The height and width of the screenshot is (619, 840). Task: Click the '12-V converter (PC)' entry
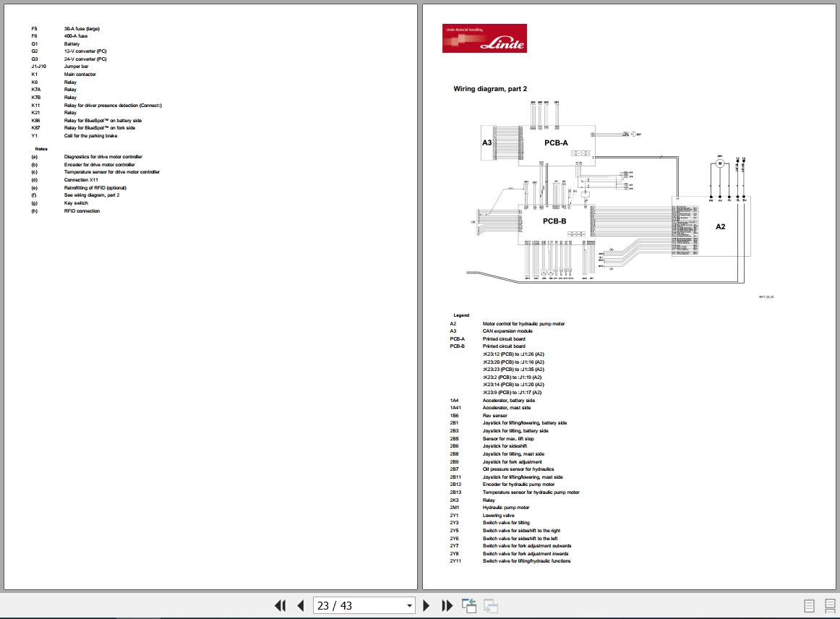click(85, 51)
